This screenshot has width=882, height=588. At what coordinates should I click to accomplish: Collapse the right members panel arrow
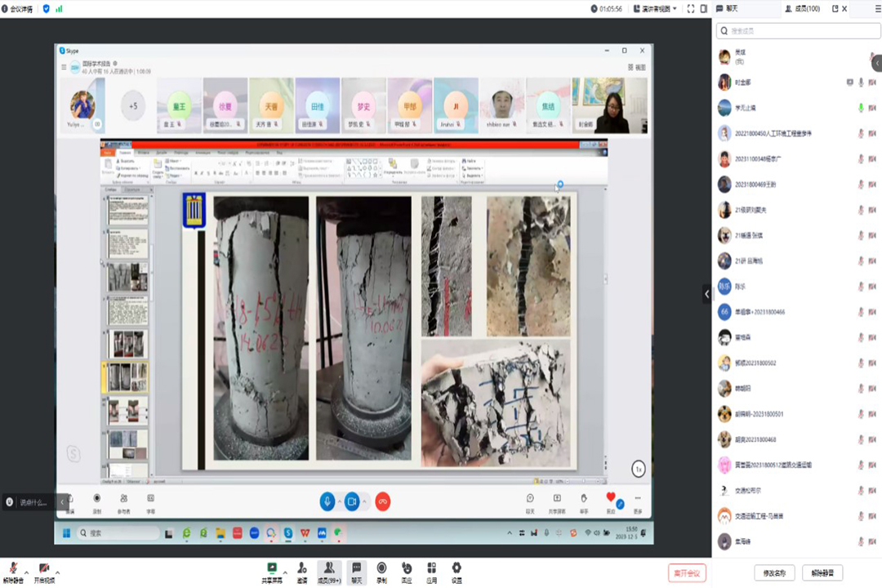coord(707,294)
